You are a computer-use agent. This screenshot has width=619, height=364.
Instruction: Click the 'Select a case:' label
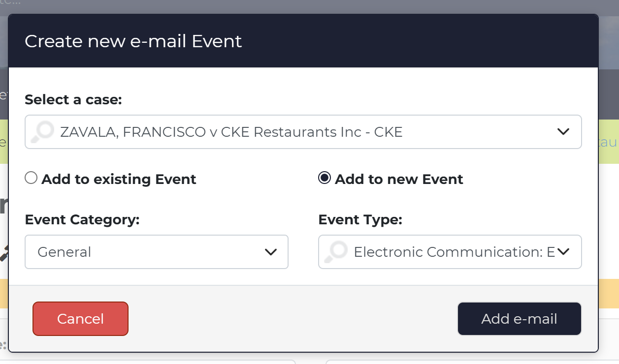tap(73, 99)
